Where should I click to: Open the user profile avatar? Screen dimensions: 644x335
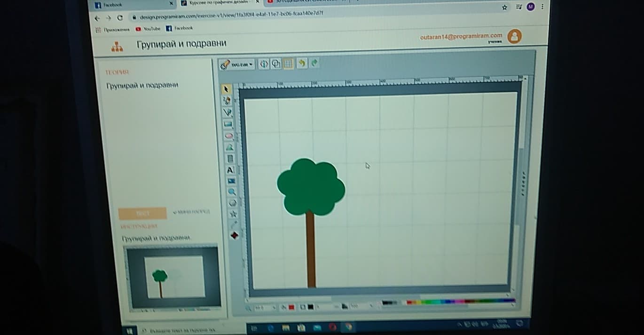(x=514, y=36)
